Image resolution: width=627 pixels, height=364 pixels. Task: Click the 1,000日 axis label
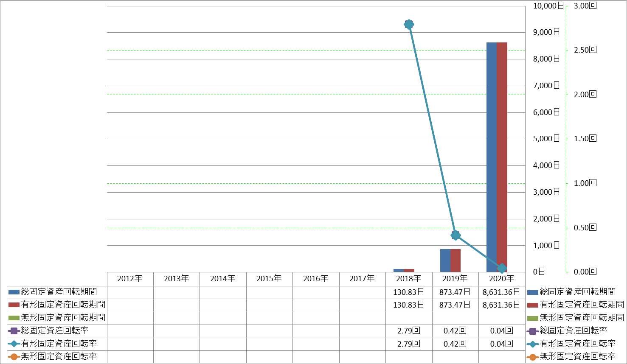(546, 246)
